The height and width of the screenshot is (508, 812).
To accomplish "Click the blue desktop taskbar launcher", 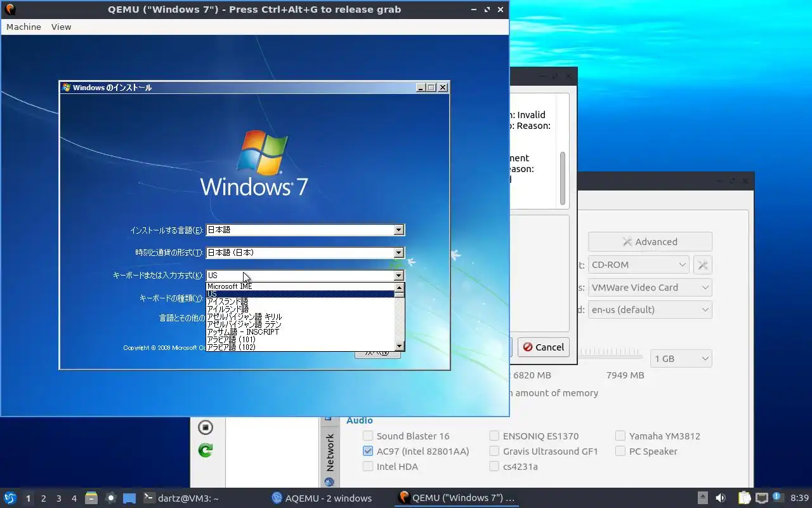I will pos(129,498).
